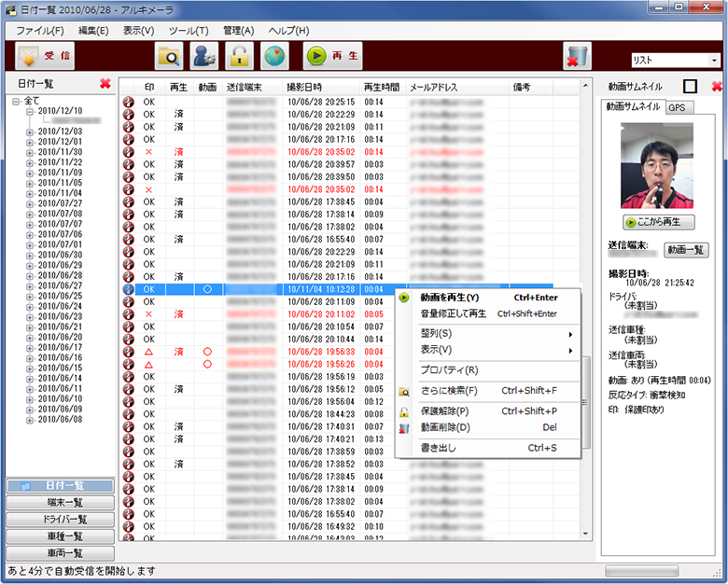
Task: Open the 編集(E) menu
Action: 93,31
